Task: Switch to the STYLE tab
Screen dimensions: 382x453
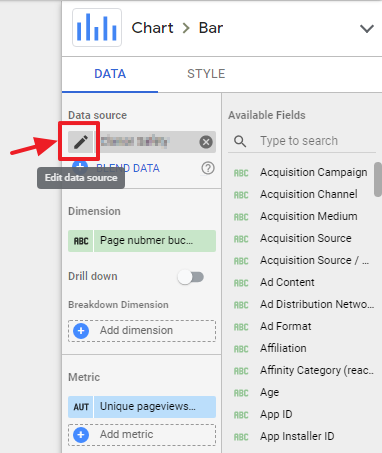Action: (x=206, y=74)
